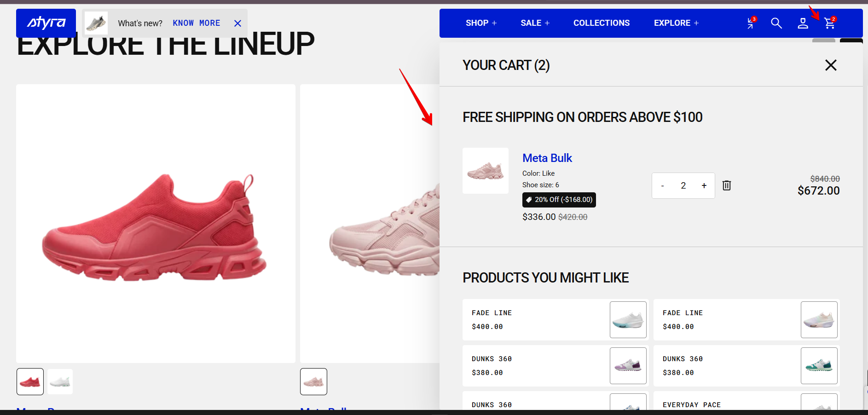The width and height of the screenshot is (868, 415).
Task: Click the KNOW MORE link
Action: coord(197,23)
